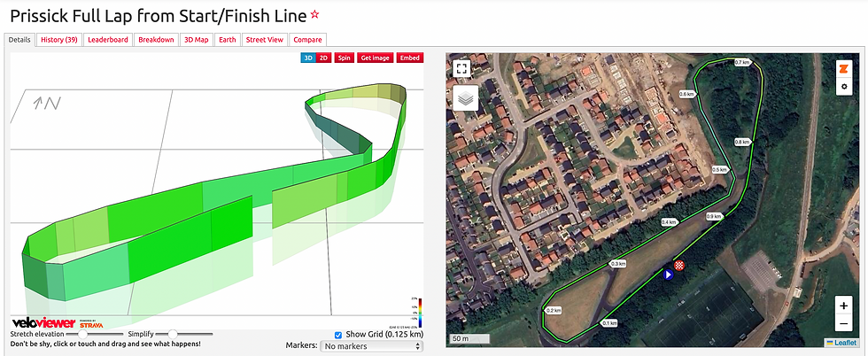Click the 0.3 km route label
Image resolution: width=868 pixels, height=356 pixels.
coord(617,264)
